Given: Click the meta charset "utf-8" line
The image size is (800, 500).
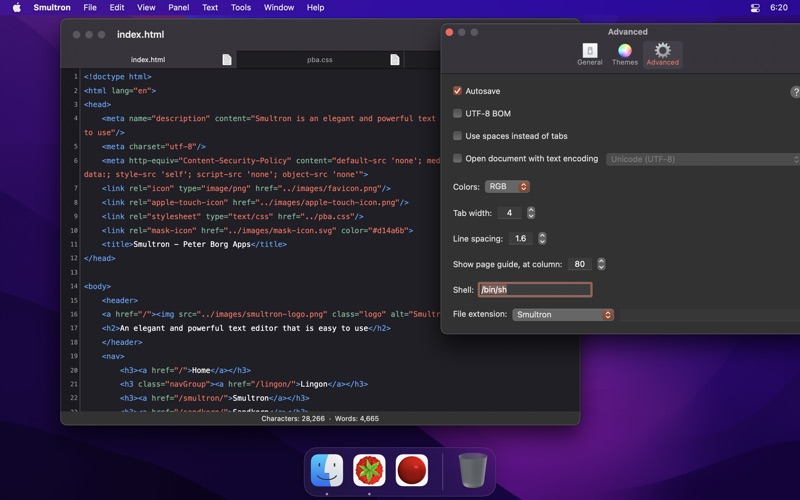Looking at the screenshot, I should [154, 146].
